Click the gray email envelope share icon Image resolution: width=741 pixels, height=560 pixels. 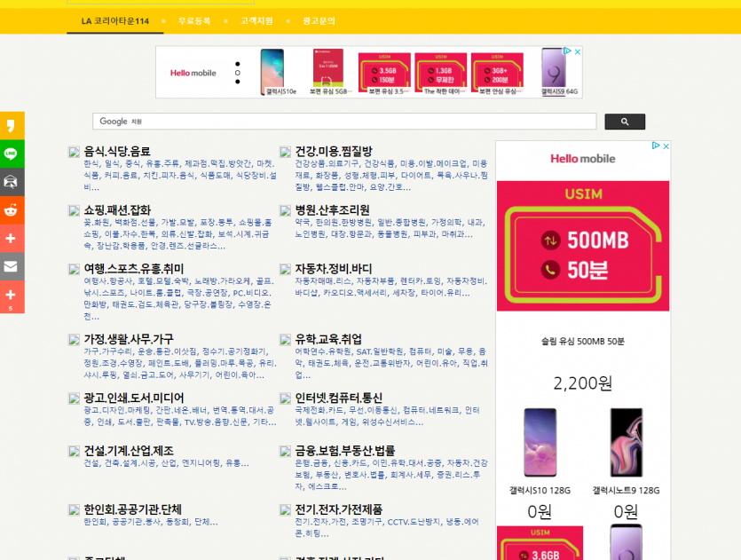pyautogui.click(x=12, y=266)
